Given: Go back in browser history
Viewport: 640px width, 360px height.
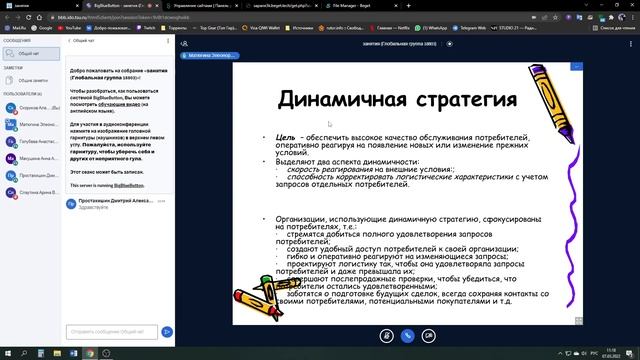Looking at the screenshot, I should click(7, 18).
